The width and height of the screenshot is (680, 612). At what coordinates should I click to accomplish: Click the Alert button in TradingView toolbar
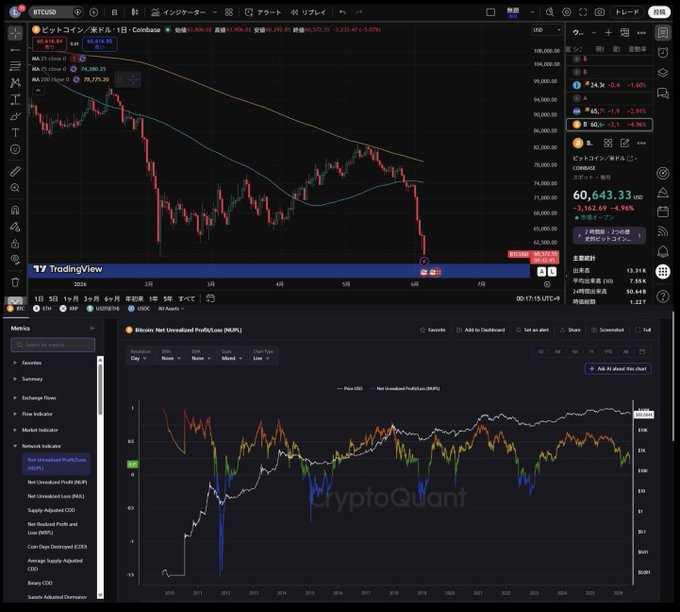pyautogui.click(x=263, y=12)
